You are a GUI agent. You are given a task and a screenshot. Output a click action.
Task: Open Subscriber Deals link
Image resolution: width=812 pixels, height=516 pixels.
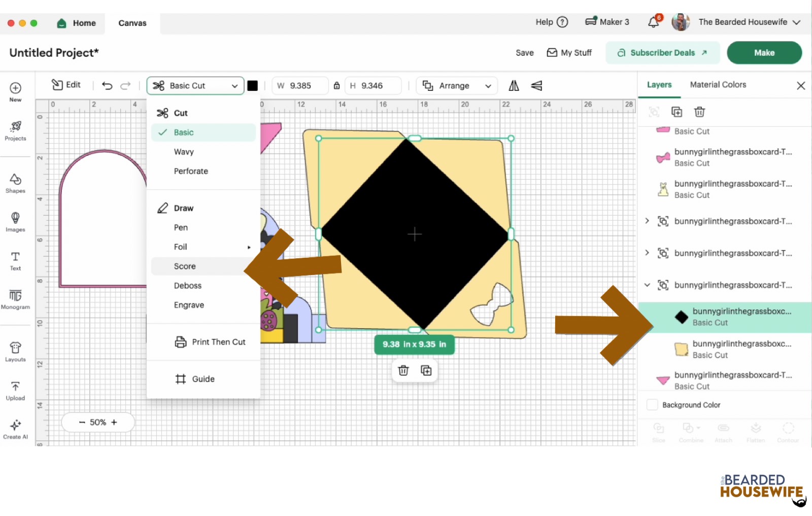(x=662, y=53)
